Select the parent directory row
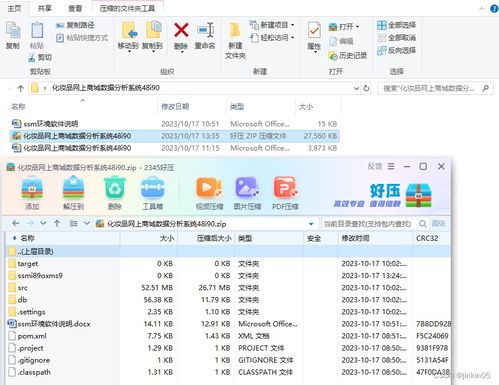Image resolution: width=499 pixels, height=385 pixels. pyautogui.click(x=229, y=251)
